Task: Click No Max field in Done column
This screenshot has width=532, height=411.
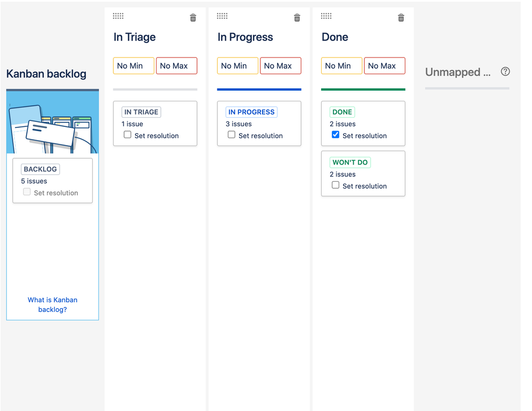Action: (384, 66)
